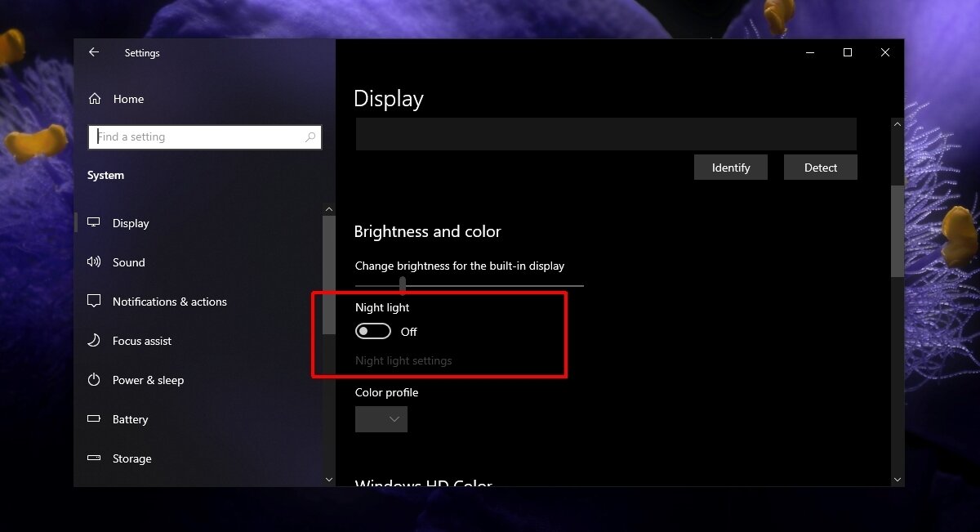
Task: Enable Night light using its switch
Action: coord(373,331)
